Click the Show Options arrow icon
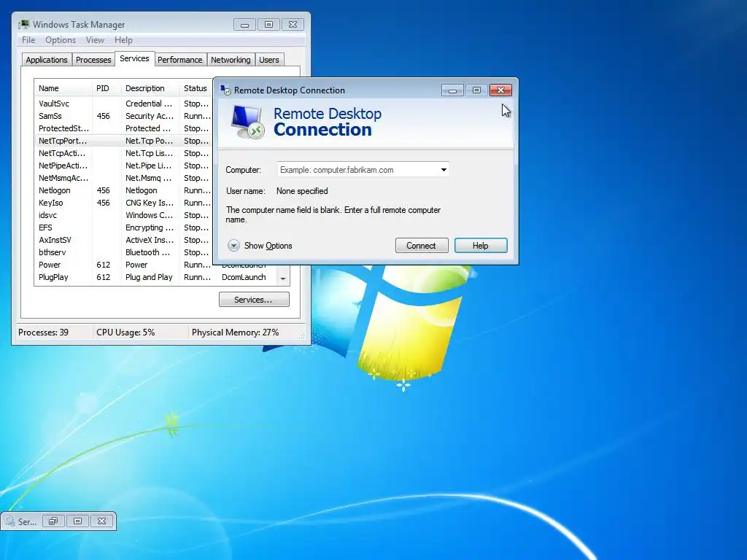This screenshot has height=560, width=747. coord(233,246)
